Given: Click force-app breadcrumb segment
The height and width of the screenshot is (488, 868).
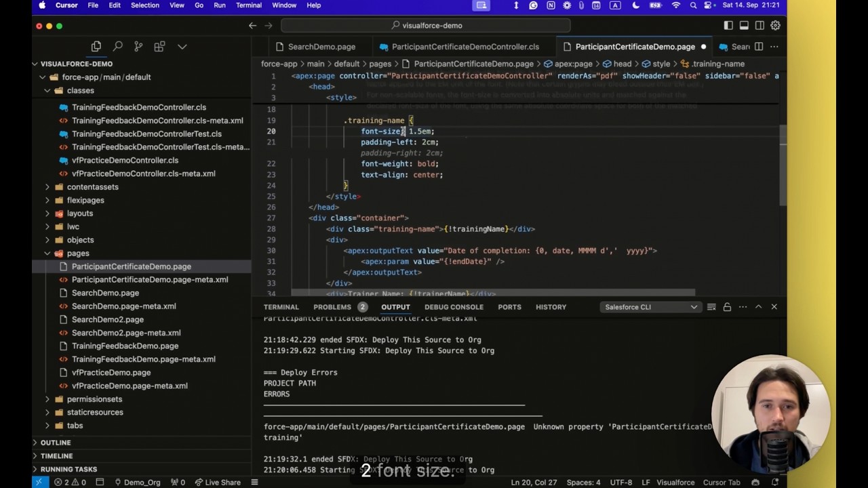Looking at the screenshot, I should [279, 64].
